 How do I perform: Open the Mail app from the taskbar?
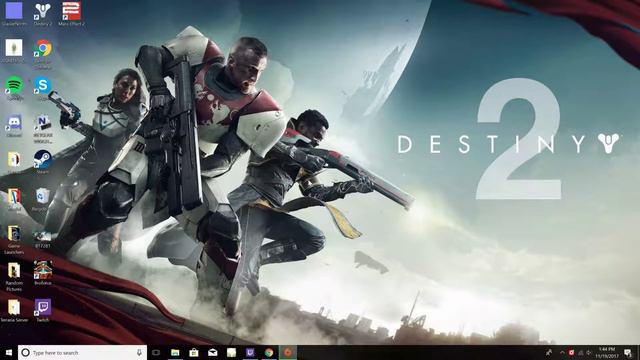(213, 353)
